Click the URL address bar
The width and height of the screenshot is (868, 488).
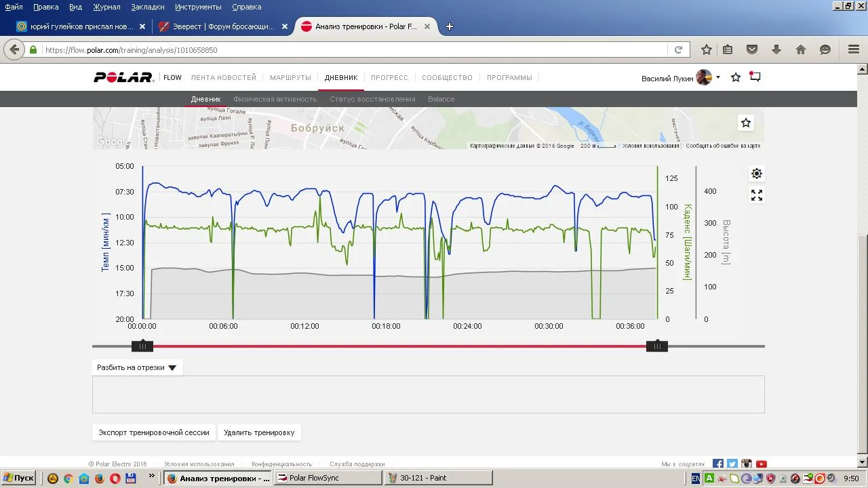point(355,49)
